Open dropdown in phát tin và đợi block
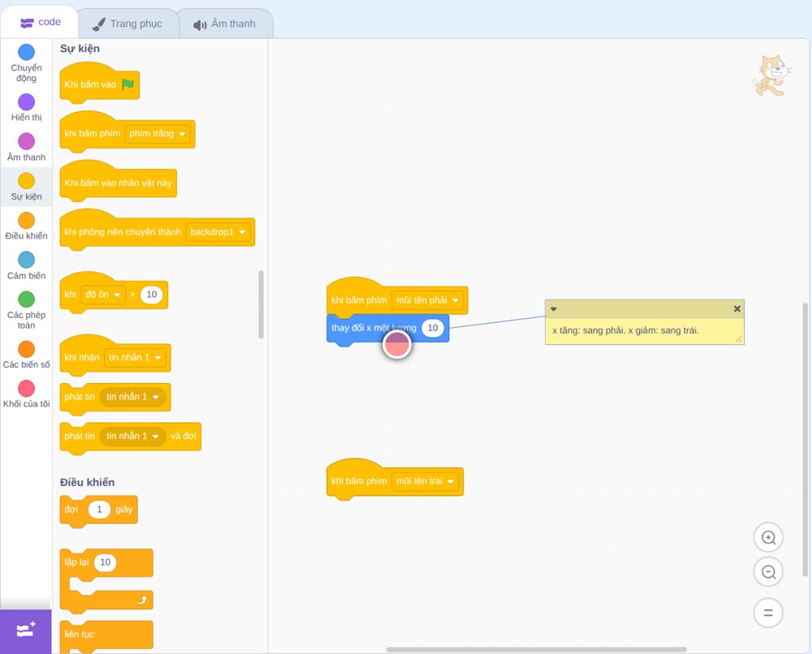This screenshot has width=812, height=654. coord(132,437)
